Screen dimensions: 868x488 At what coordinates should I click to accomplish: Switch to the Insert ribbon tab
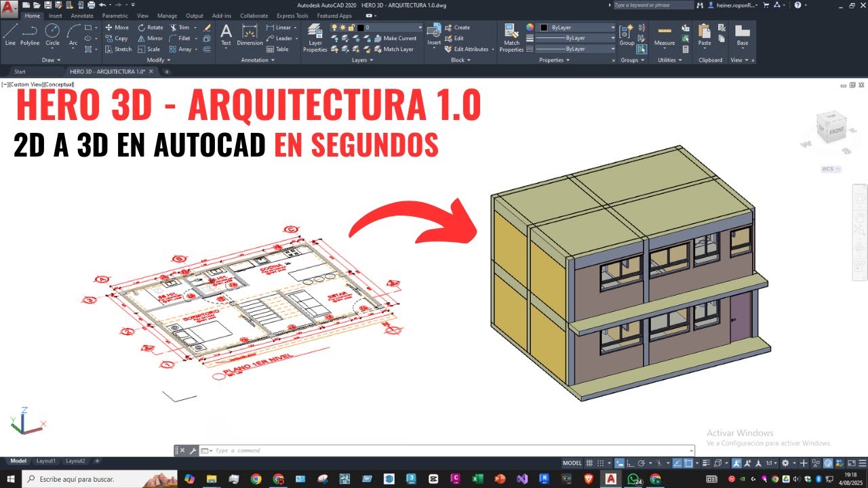point(55,16)
